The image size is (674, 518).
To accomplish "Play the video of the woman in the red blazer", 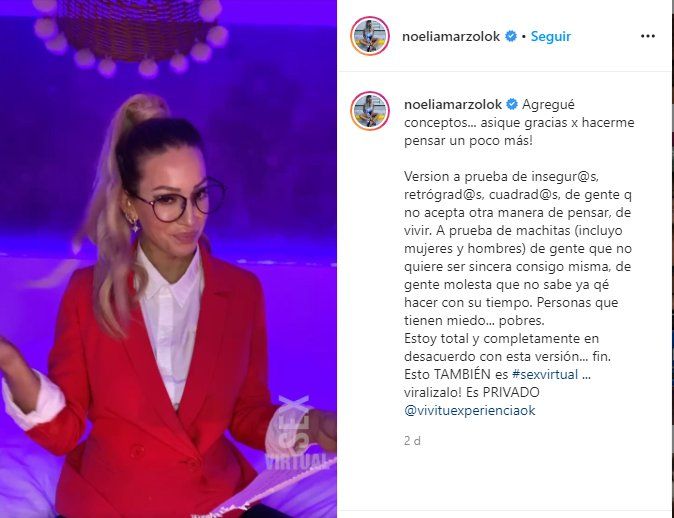I will click(168, 259).
